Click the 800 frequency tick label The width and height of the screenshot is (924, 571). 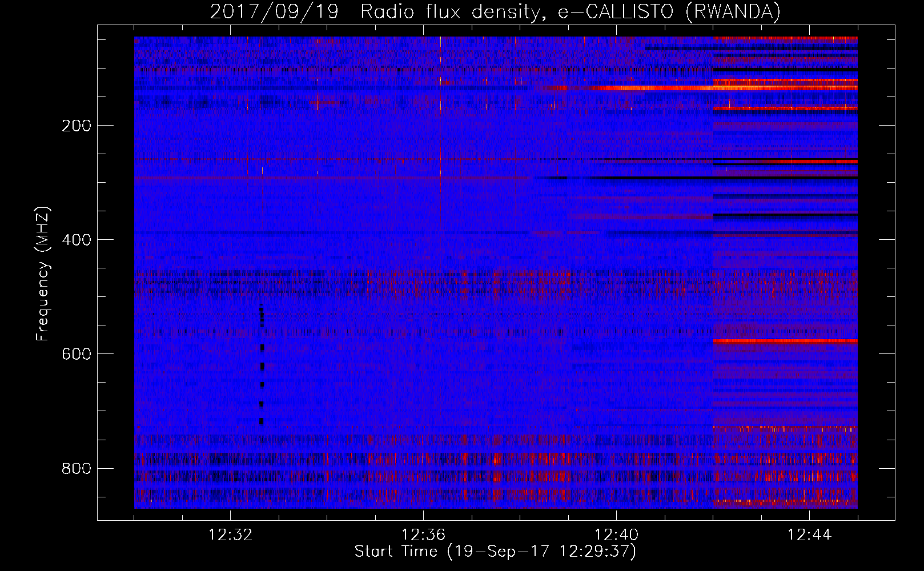tap(77, 468)
